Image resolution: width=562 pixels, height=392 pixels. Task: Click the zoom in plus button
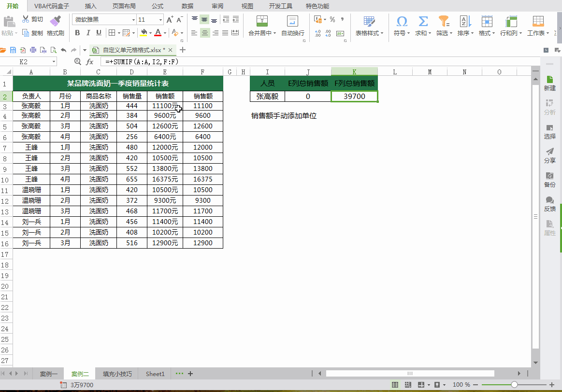click(x=552, y=385)
